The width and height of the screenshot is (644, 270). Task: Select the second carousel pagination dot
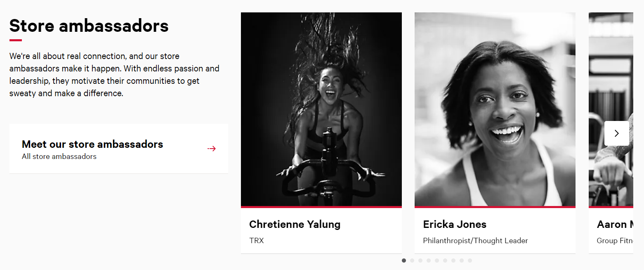click(x=412, y=261)
